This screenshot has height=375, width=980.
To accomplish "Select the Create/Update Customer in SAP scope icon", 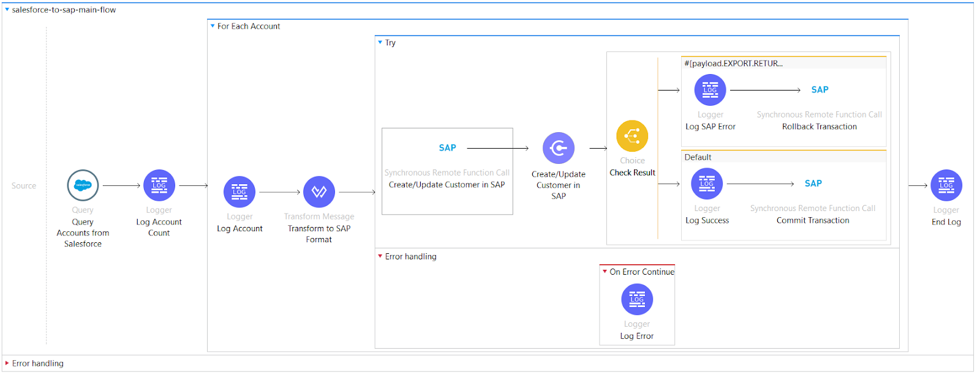I will click(559, 148).
